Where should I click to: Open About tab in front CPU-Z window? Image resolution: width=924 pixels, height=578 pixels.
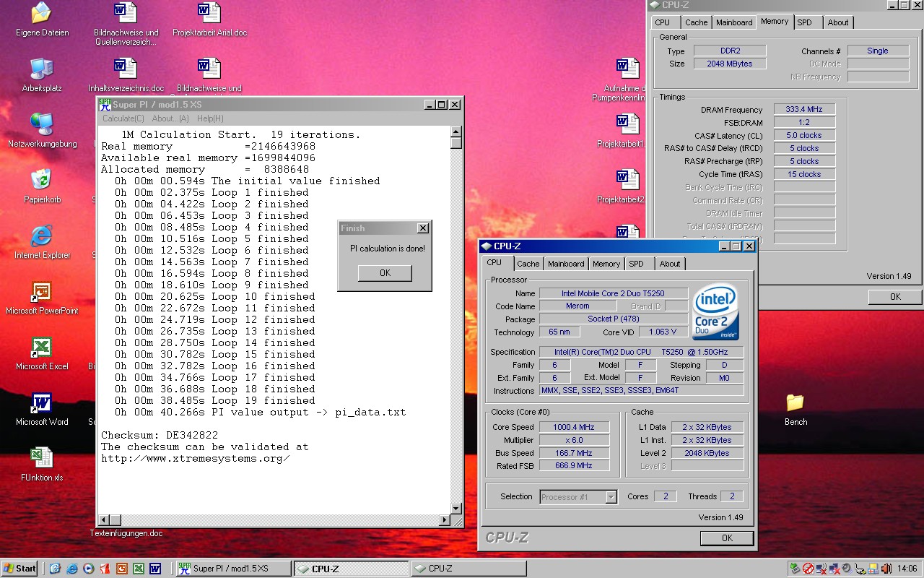pos(670,264)
